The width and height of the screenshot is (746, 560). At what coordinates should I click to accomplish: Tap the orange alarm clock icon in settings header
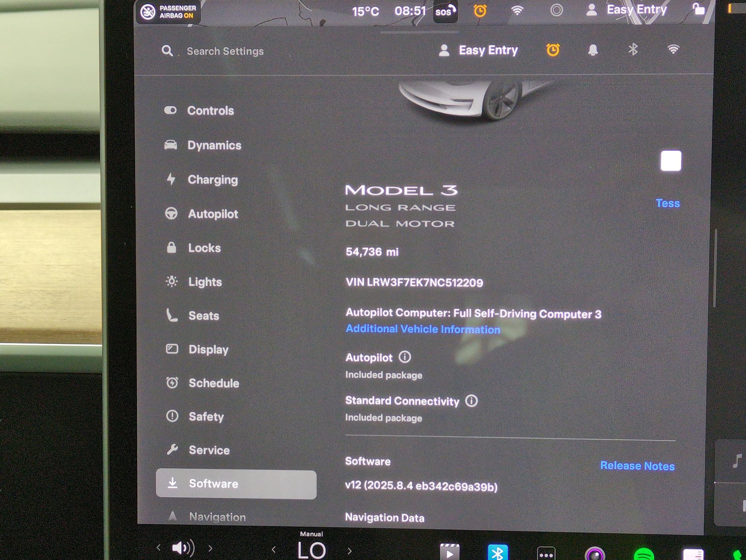(x=553, y=50)
